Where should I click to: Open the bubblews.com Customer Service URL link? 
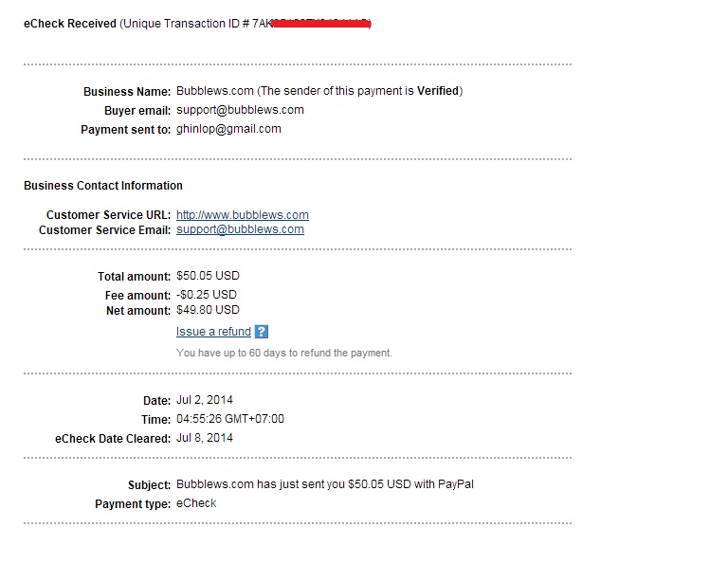(242, 215)
